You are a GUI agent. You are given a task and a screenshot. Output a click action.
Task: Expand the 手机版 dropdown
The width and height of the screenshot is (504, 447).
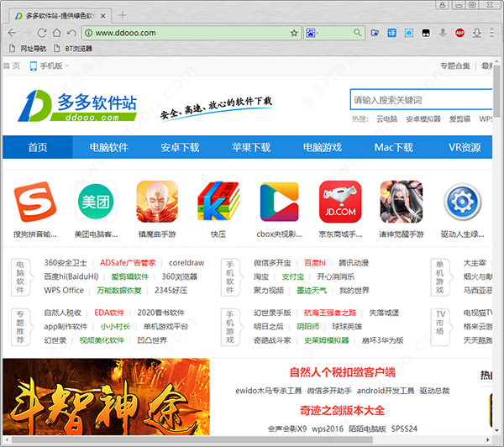pyautogui.click(x=50, y=66)
